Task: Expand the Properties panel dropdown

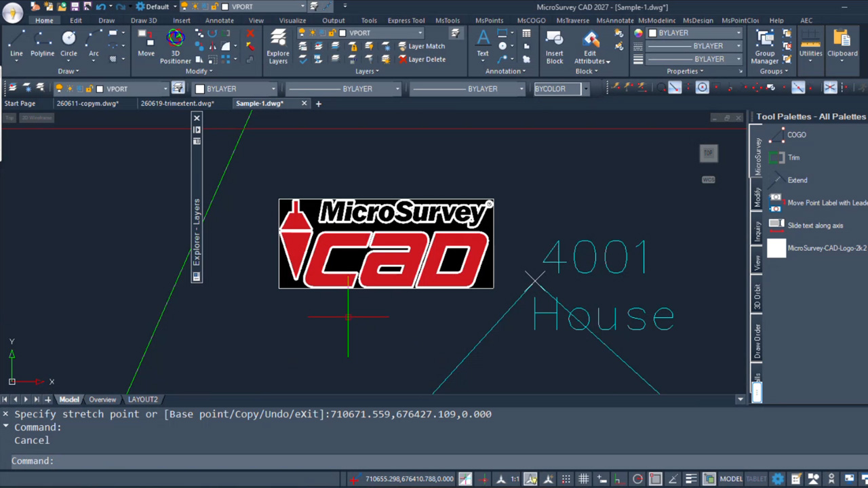Action: coord(684,71)
